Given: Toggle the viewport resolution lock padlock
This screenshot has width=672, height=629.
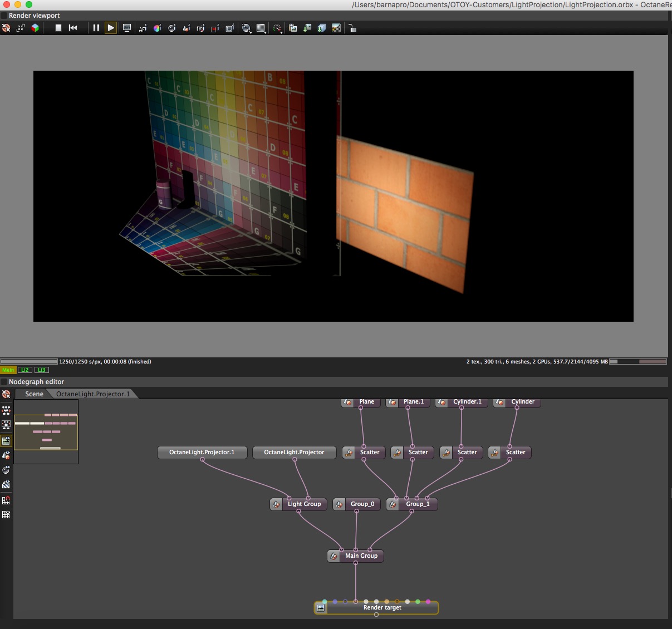Looking at the screenshot, I should [x=352, y=28].
